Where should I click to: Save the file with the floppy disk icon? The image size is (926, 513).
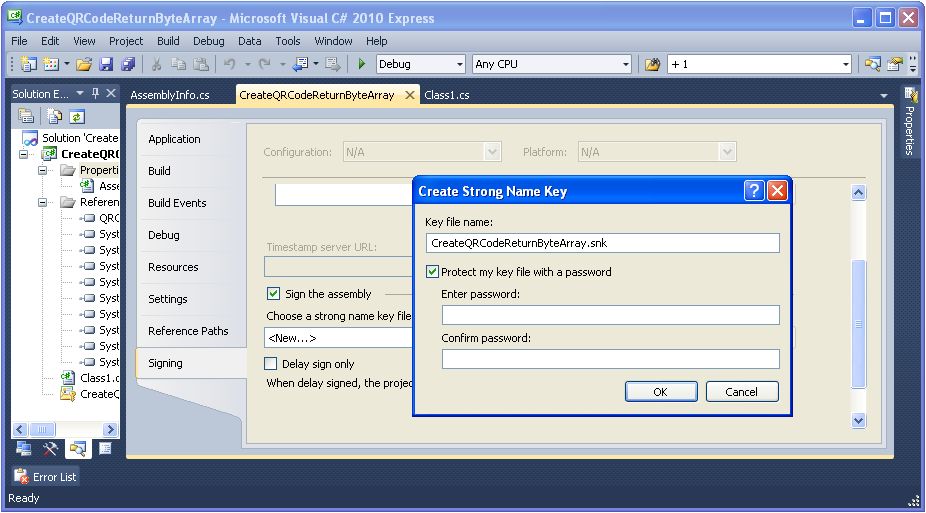(106, 64)
